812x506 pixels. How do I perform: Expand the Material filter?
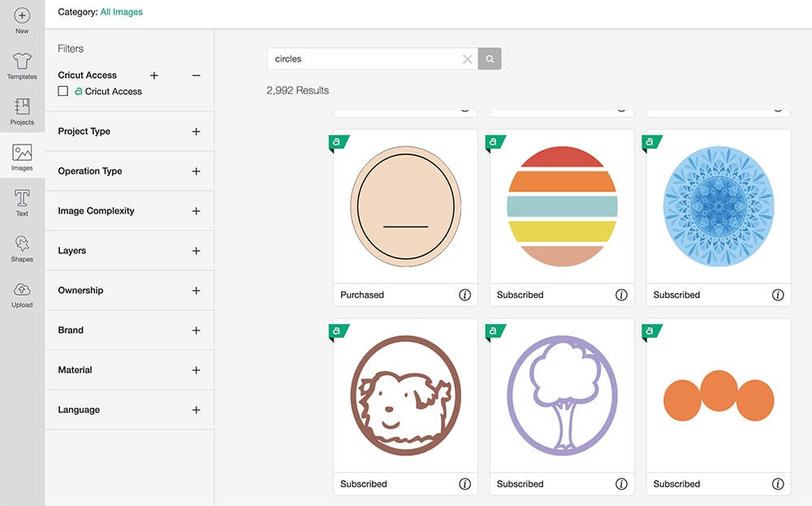(x=196, y=370)
